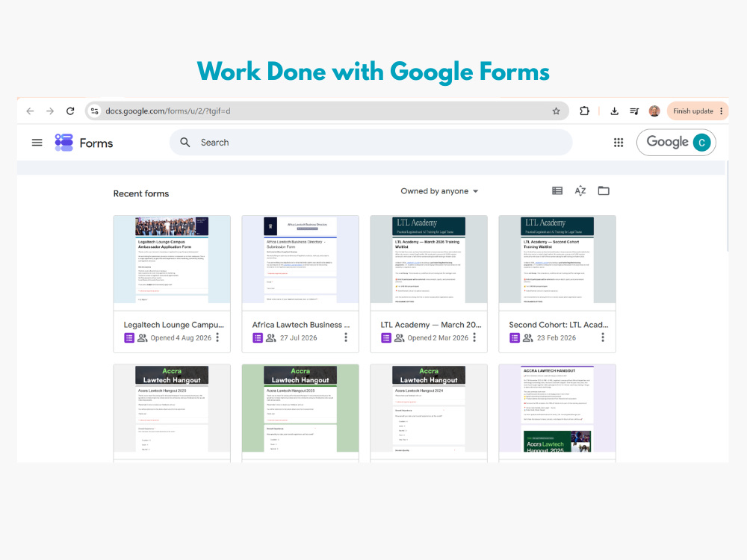
Task: Click the purple form icon on Legaltech Lounge card
Action: click(129, 337)
